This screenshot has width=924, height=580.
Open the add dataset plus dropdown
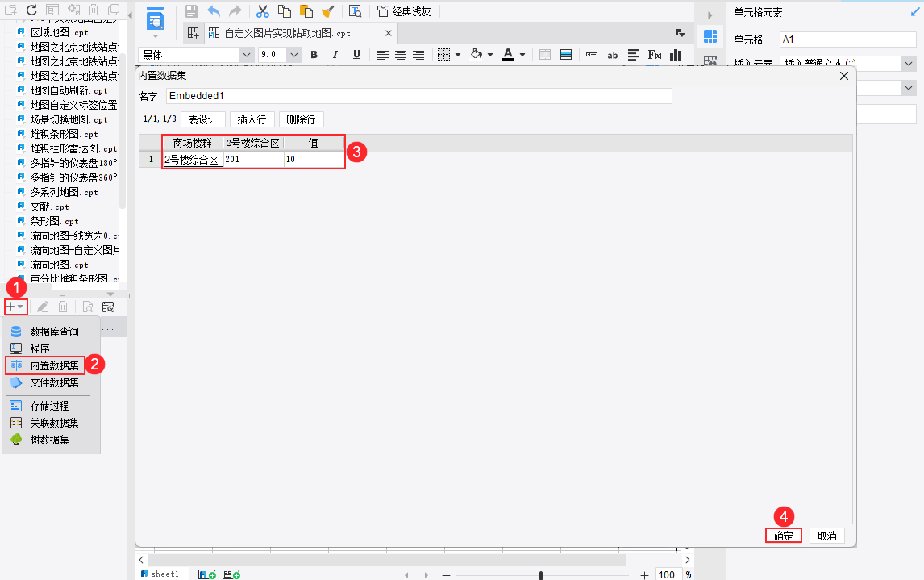pos(15,307)
